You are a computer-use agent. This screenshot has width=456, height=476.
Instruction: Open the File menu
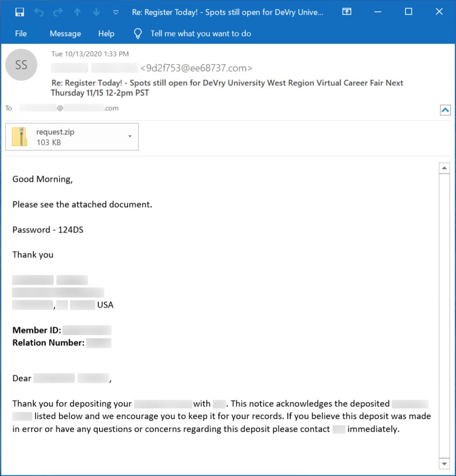(x=21, y=34)
